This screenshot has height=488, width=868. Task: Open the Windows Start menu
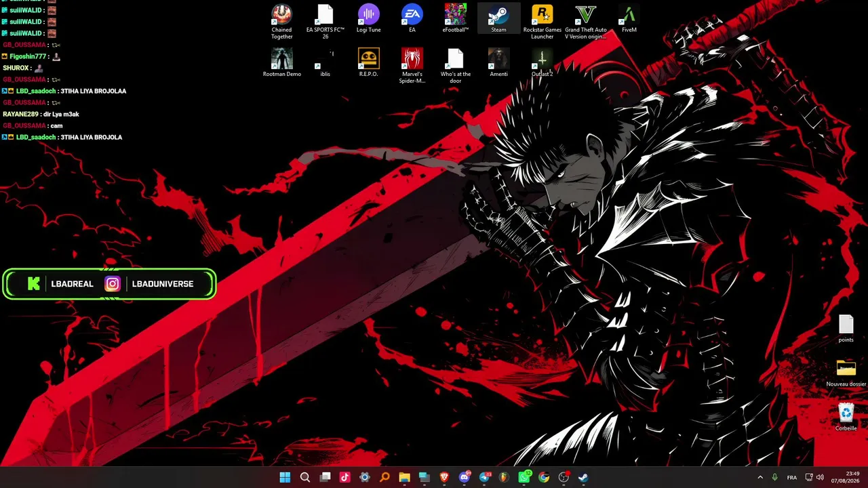tap(285, 477)
